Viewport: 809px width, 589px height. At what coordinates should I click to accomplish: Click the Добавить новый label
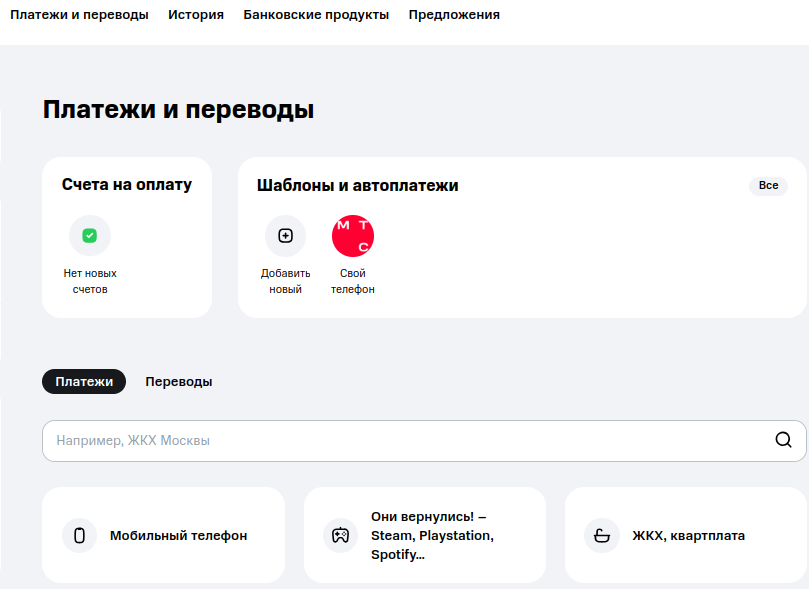tap(285, 281)
